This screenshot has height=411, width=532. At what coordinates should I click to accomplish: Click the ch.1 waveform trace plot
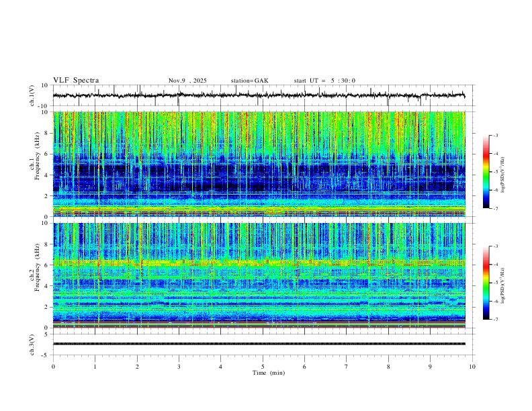click(x=259, y=95)
